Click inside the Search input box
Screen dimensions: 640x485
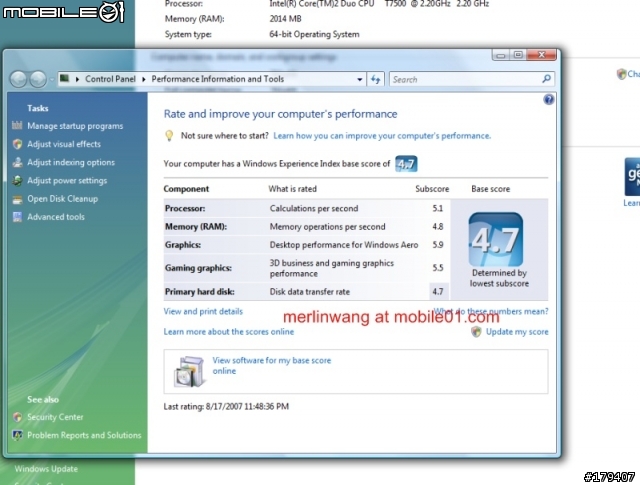click(x=465, y=79)
